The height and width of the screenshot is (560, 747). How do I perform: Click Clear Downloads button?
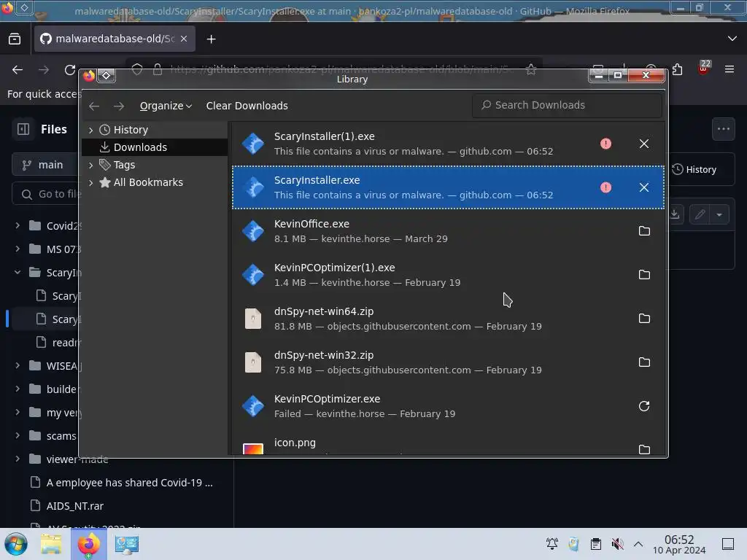click(x=247, y=106)
